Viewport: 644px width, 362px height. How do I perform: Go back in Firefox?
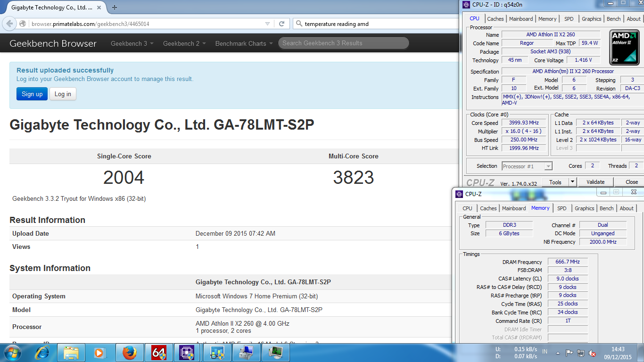tap(10, 24)
